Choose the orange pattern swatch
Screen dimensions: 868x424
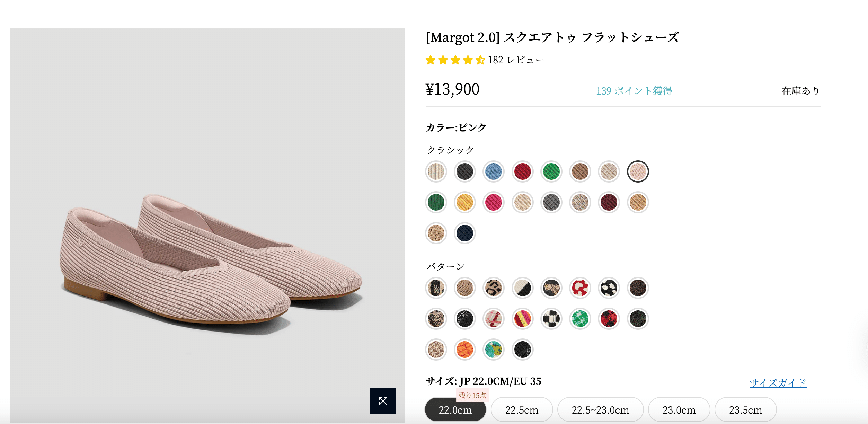point(464,350)
